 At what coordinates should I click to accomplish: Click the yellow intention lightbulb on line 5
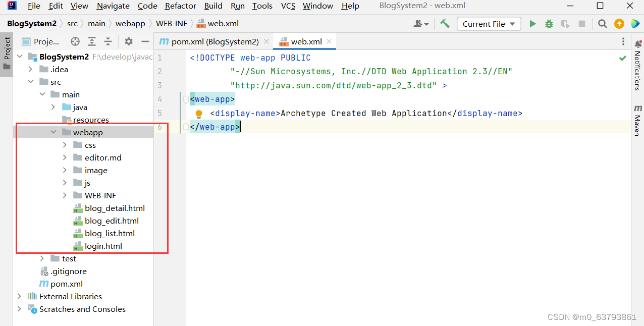(x=199, y=114)
